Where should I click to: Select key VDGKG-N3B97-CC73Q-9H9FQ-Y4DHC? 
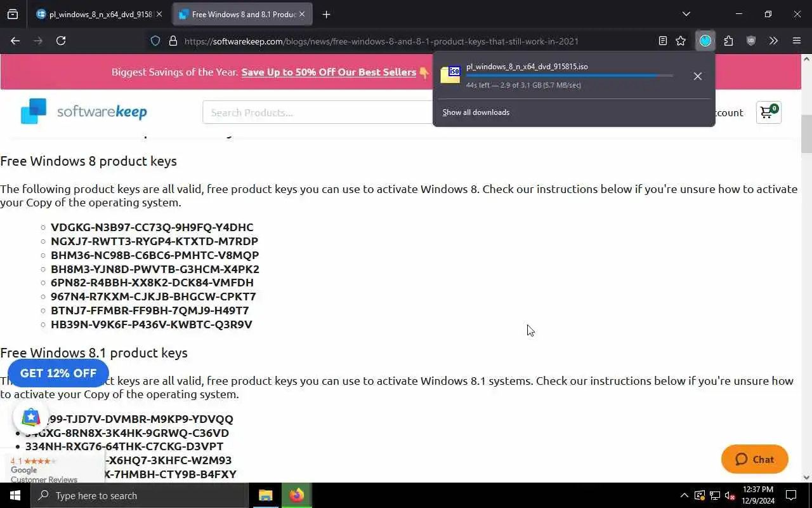[152, 227]
